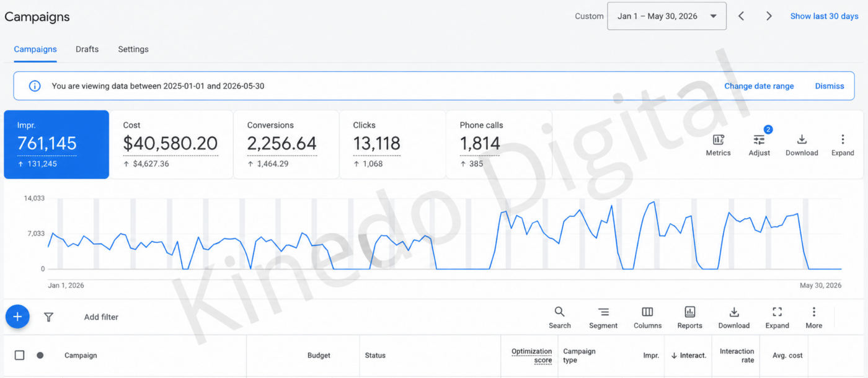This screenshot has height=378, width=868.
Task: Open the Segment table tool
Action: point(603,318)
